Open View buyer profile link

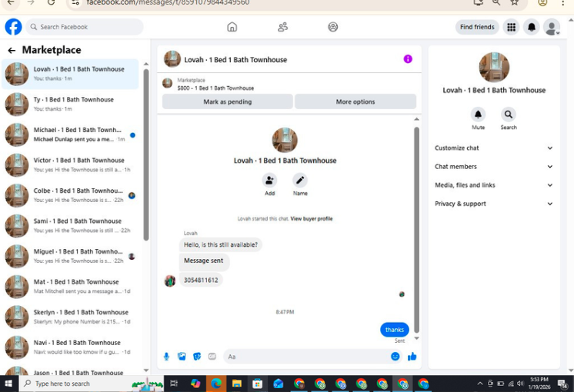click(x=312, y=218)
